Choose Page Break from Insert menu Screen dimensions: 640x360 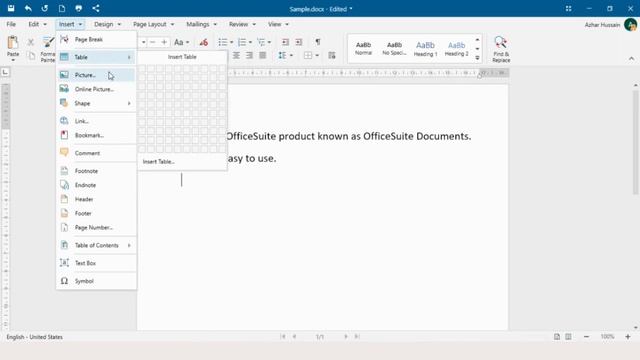[x=96, y=40]
